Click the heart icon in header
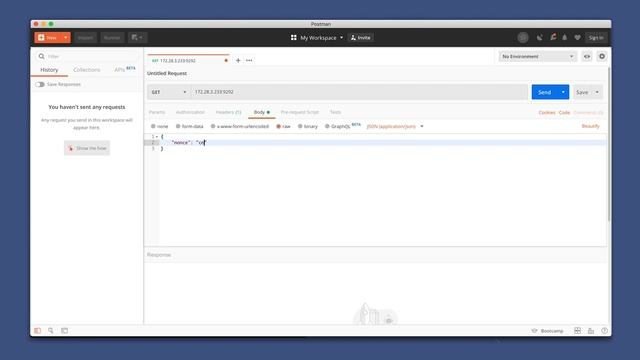 tap(577, 38)
